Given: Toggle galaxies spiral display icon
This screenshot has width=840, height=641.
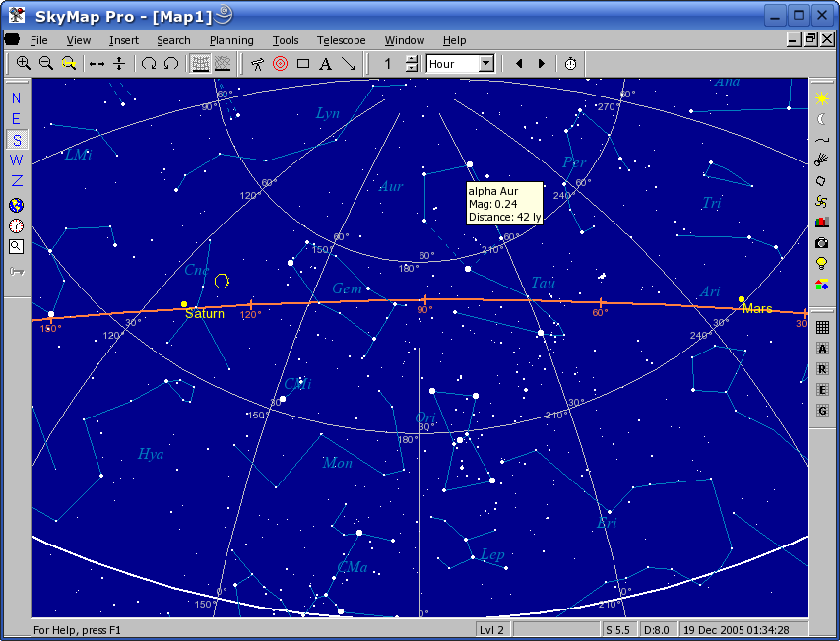Looking at the screenshot, I should [x=822, y=201].
